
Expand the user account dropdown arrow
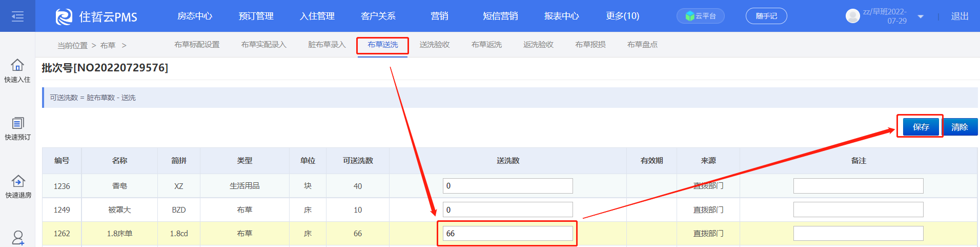(x=921, y=17)
